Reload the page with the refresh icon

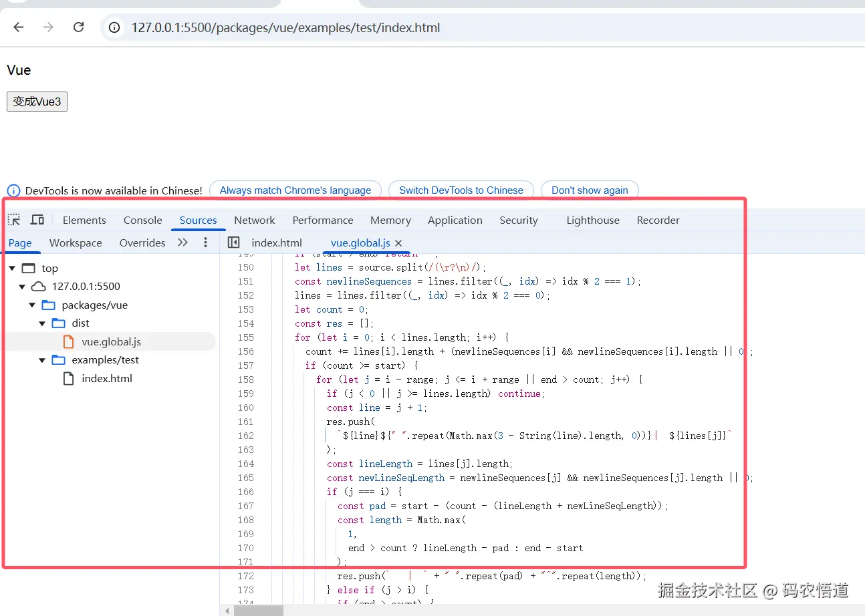(x=78, y=27)
